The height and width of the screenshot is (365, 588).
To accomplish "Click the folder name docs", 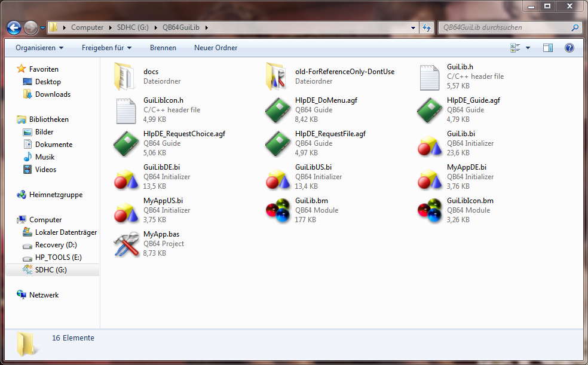I will (151, 72).
